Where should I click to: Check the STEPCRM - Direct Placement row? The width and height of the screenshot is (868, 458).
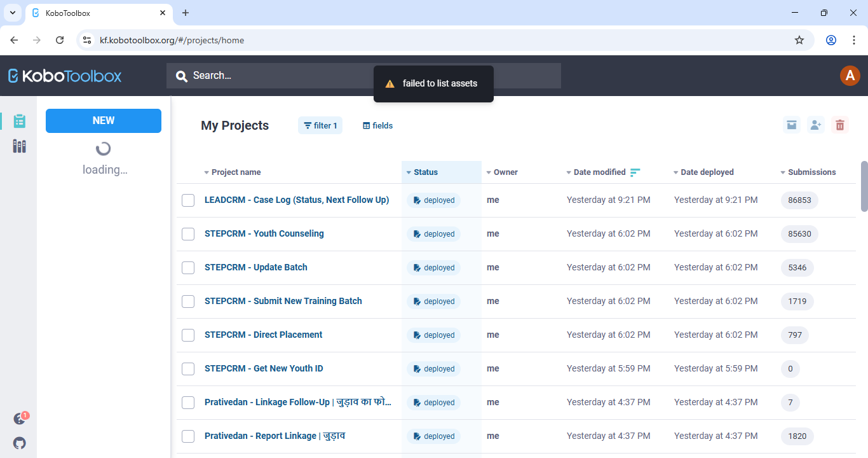[188, 335]
